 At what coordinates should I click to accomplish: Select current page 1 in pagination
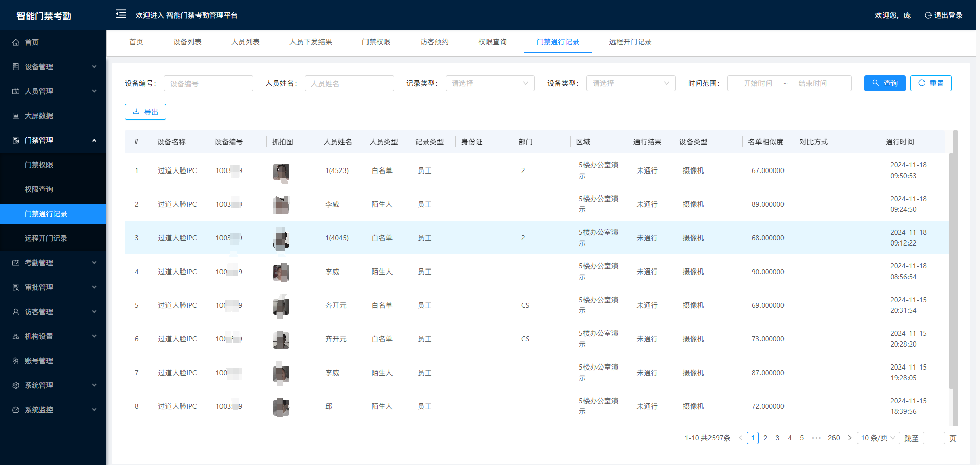(x=753, y=438)
